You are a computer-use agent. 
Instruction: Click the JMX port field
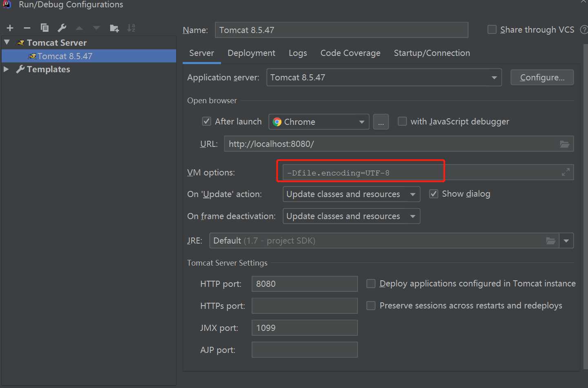pos(305,328)
